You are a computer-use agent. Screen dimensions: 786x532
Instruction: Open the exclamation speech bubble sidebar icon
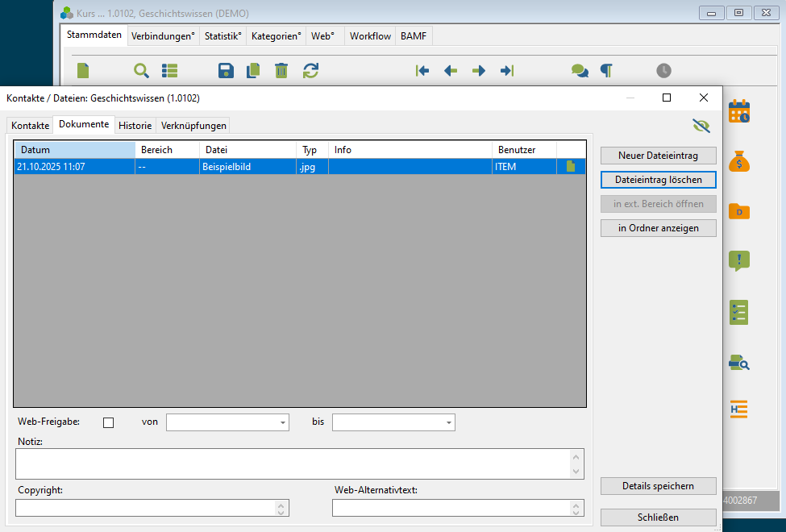739,261
